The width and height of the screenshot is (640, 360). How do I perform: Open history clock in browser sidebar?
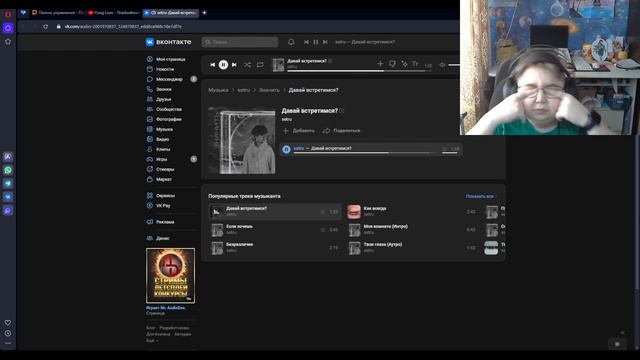[x=8, y=333]
